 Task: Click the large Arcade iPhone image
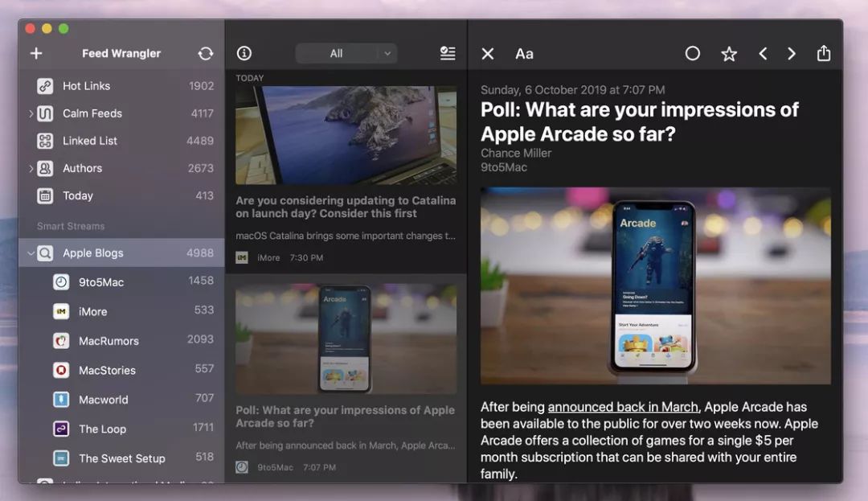(x=656, y=285)
